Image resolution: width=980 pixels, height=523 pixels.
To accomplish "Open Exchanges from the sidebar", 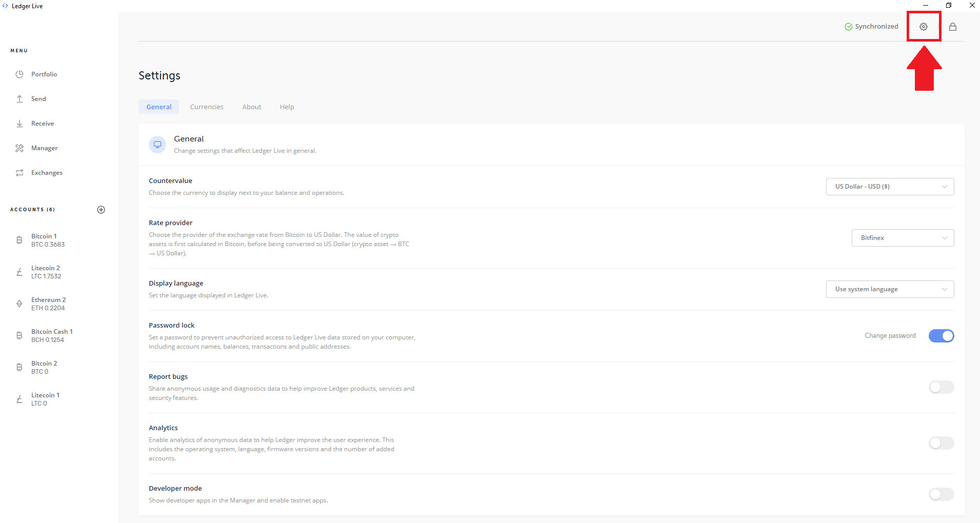I will tap(47, 173).
